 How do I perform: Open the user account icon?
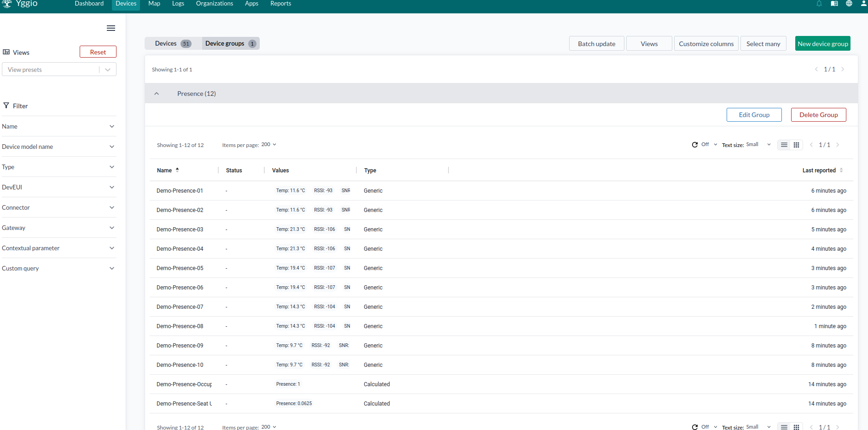864,4
